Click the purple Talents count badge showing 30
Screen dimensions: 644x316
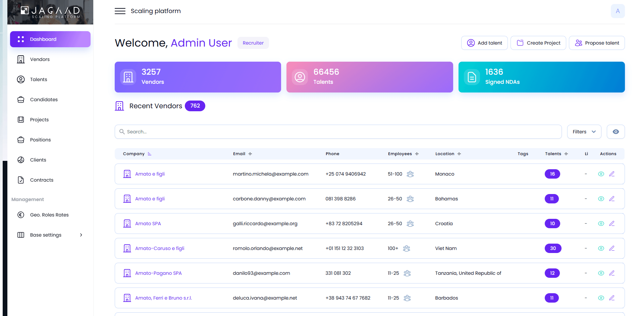[x=553, y=248]
